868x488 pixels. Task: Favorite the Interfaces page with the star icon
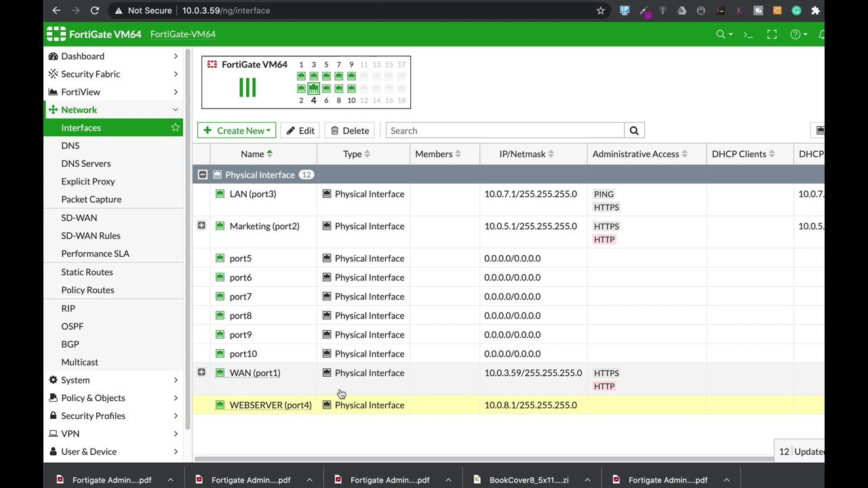pyautogui.click(x=175, y=127)
